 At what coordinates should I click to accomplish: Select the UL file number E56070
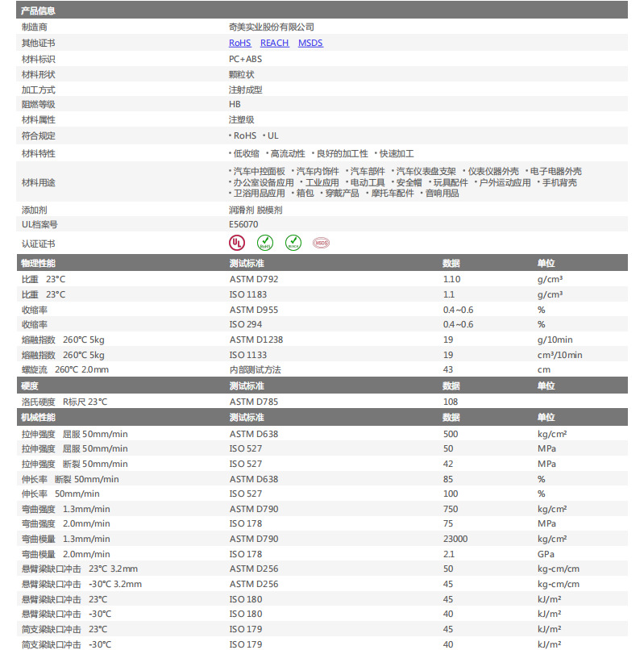[243, 225]
